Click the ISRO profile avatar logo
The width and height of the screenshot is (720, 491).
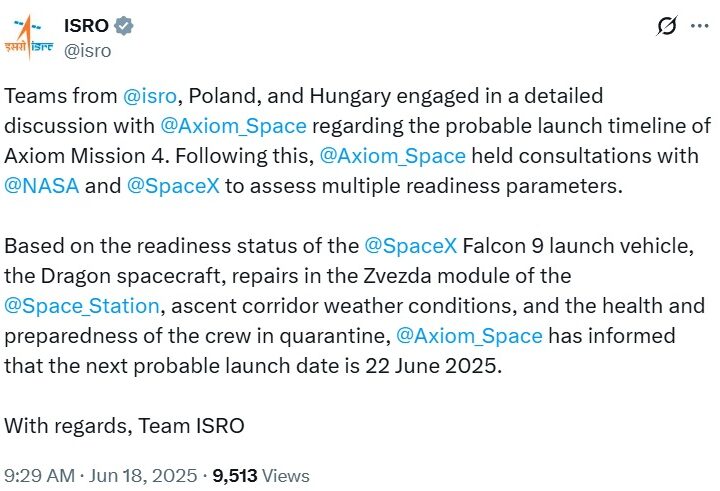coord(28,35)
